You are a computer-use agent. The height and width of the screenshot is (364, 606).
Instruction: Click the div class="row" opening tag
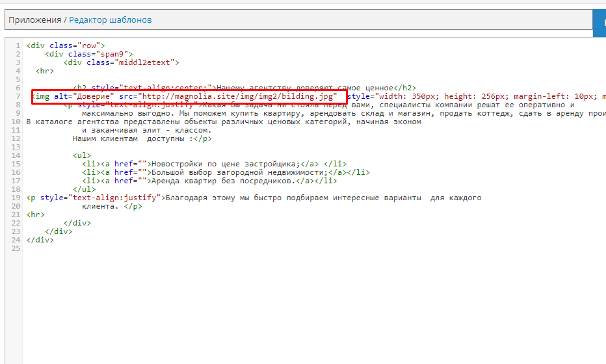tap(65, 45)
